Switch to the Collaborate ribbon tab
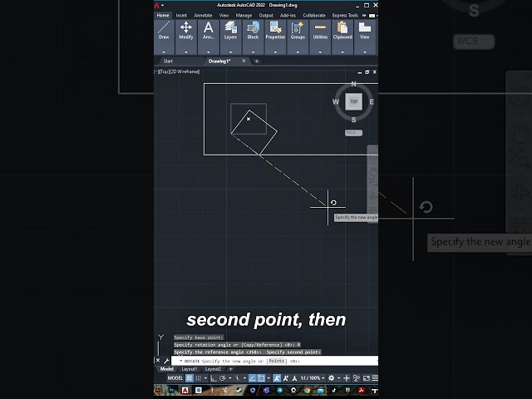The width and height of the screenshot is (532, 399). point(314,15)
